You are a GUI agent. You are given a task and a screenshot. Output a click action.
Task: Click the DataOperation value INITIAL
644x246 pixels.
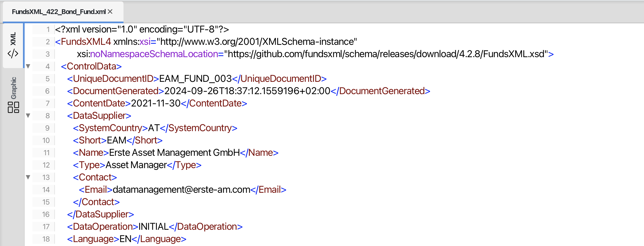pos(153,227)
